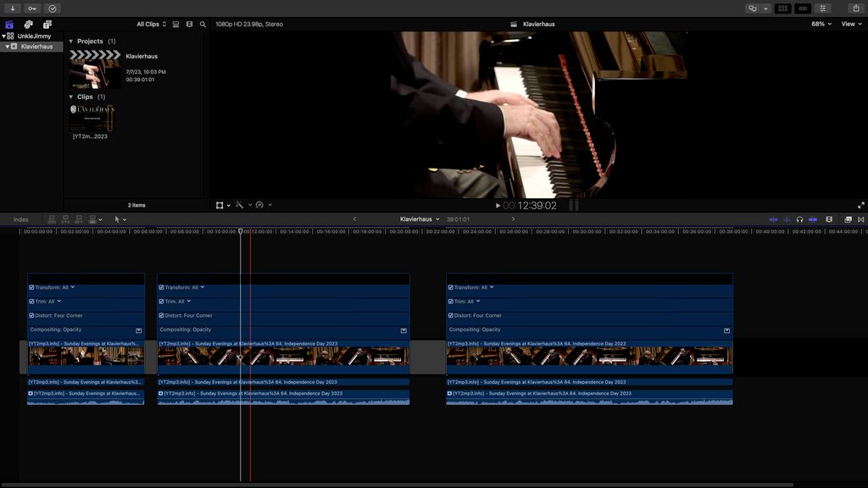
Task: Toggle the workspace layout button
Action: point(753,8)
